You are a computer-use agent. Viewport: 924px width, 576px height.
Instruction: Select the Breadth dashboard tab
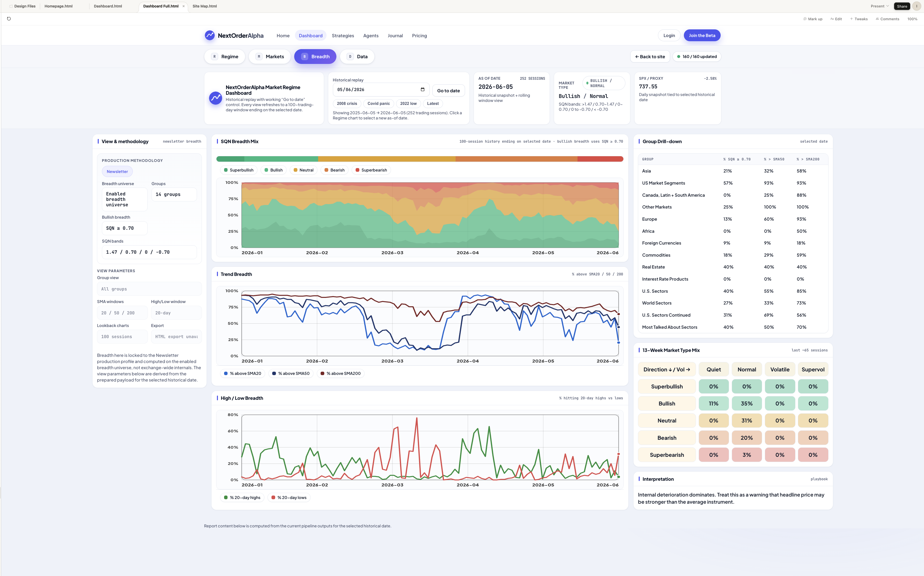(x=315, y=56)
